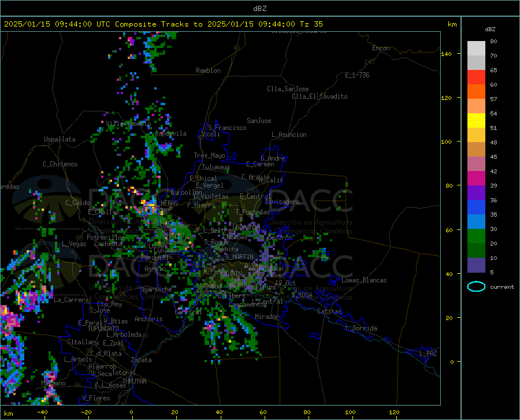
Task: Select the white 70-80 dBZ color swatch
Action: click(x=476, y=49)
